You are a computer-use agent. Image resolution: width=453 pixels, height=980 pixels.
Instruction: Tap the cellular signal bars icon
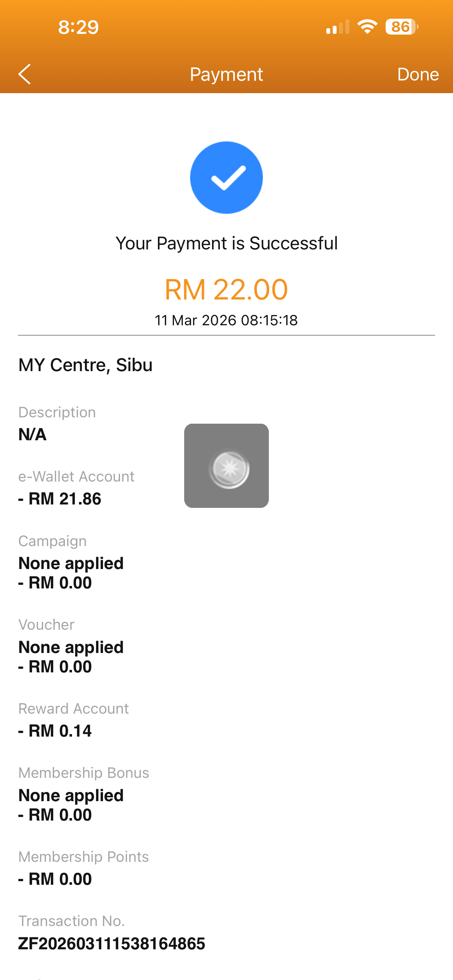click(337, 28)
